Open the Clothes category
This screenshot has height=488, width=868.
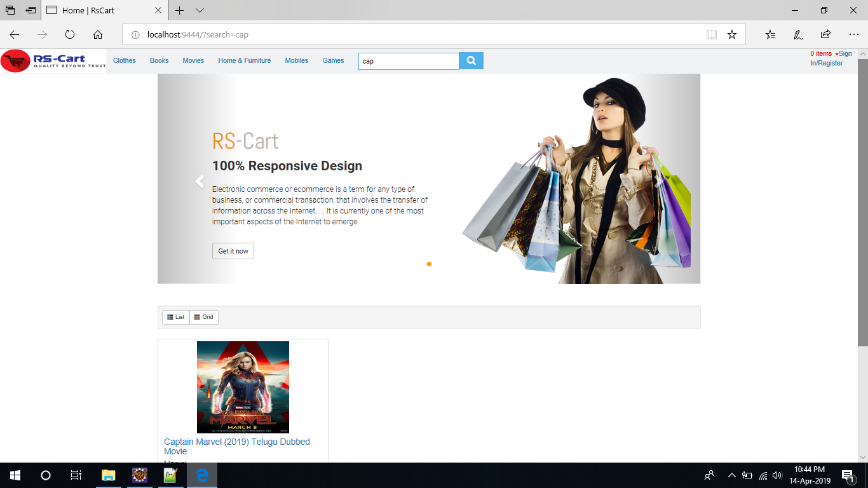click(x=125, y=61)
